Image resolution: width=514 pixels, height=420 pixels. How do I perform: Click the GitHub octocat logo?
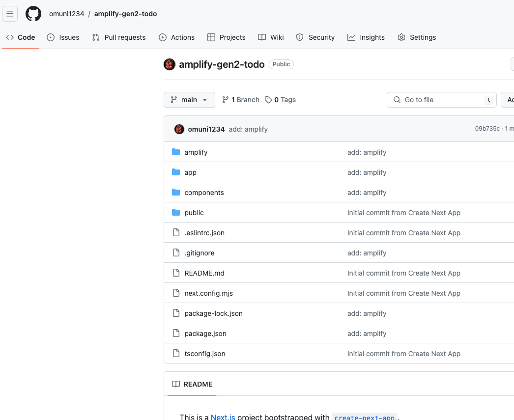33,14
